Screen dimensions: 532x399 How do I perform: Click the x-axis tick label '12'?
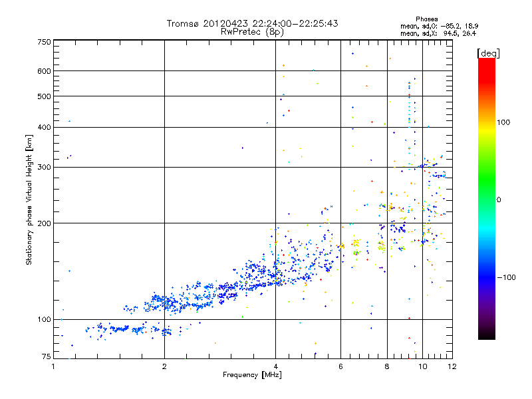452,366
